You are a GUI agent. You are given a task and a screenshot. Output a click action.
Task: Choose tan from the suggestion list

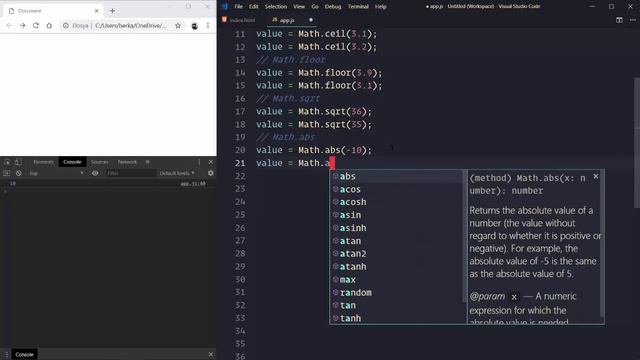click(x=397, y=305)
